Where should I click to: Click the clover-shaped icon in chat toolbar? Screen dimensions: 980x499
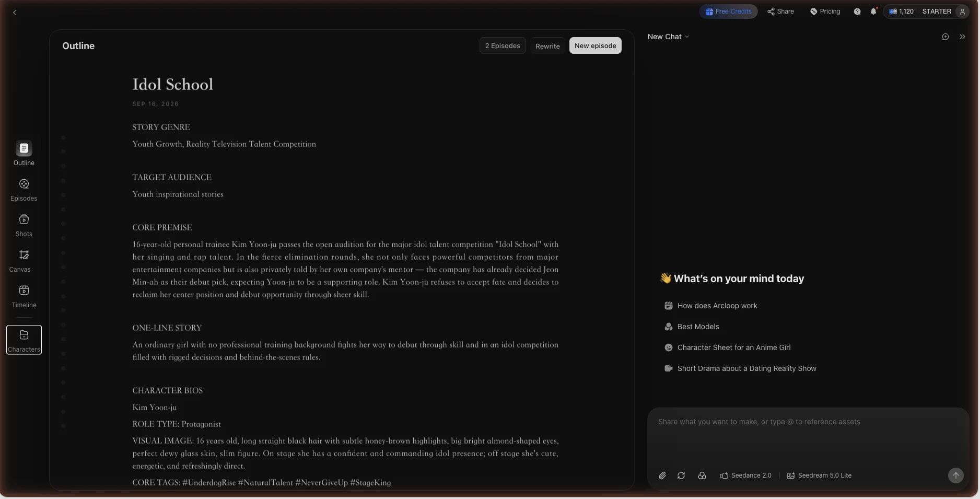point(702,475)
